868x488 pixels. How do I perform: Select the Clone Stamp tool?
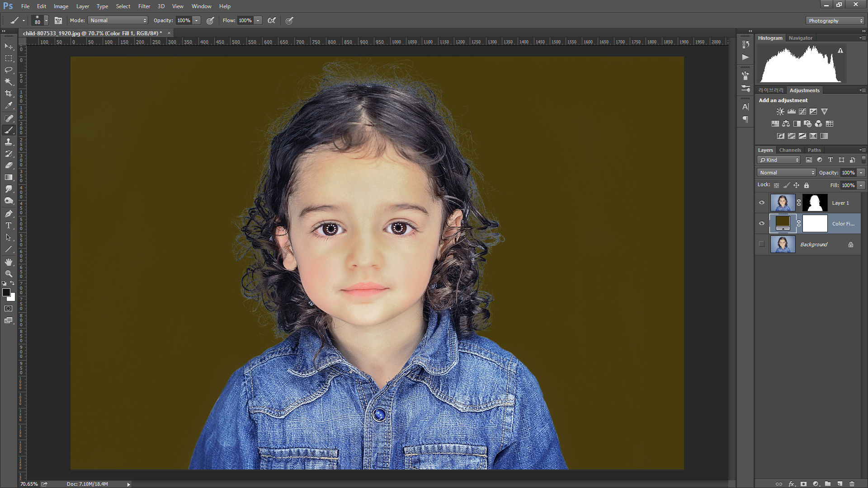pyautogui.click(x=9, y=142)
